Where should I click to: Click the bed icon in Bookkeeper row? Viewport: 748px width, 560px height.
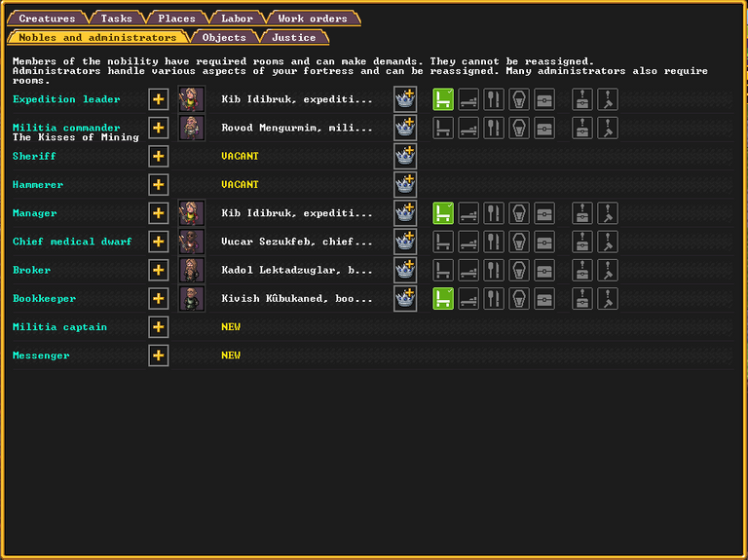[x=467, y=299]
